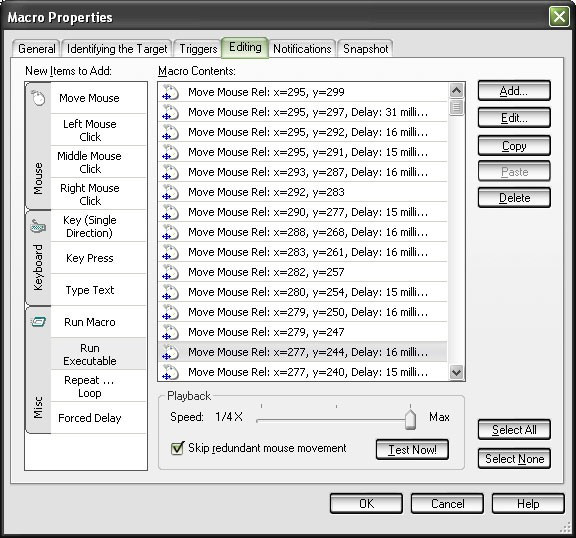This screenshot has height=538, width=576.
Task: Open the Triggers tab
Action: (x=198, y=49)
